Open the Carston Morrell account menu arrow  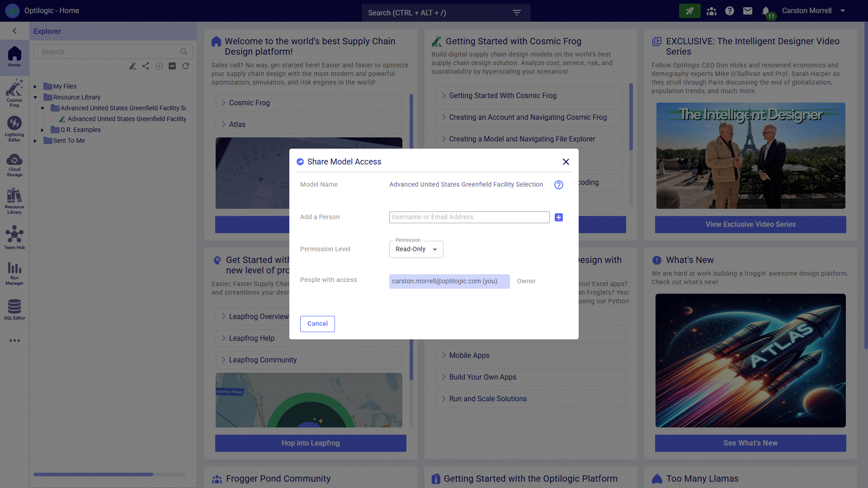pyautogui.click(x=843, y=11)
